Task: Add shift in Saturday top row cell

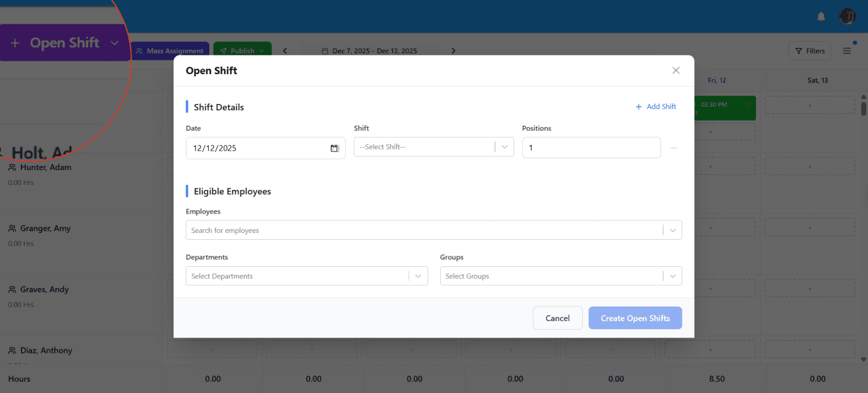Action: [810, 105]
